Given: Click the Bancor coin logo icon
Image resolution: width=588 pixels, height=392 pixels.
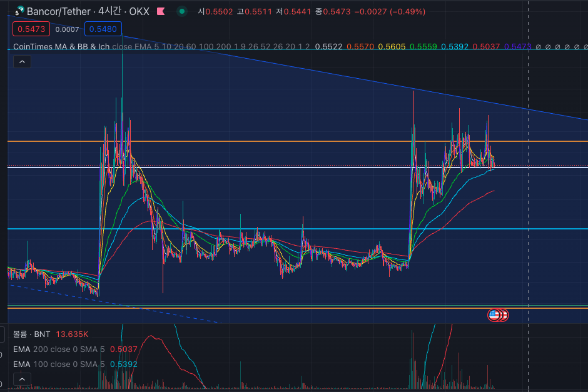Looking at the screenshot, I should tap(19, 11).
